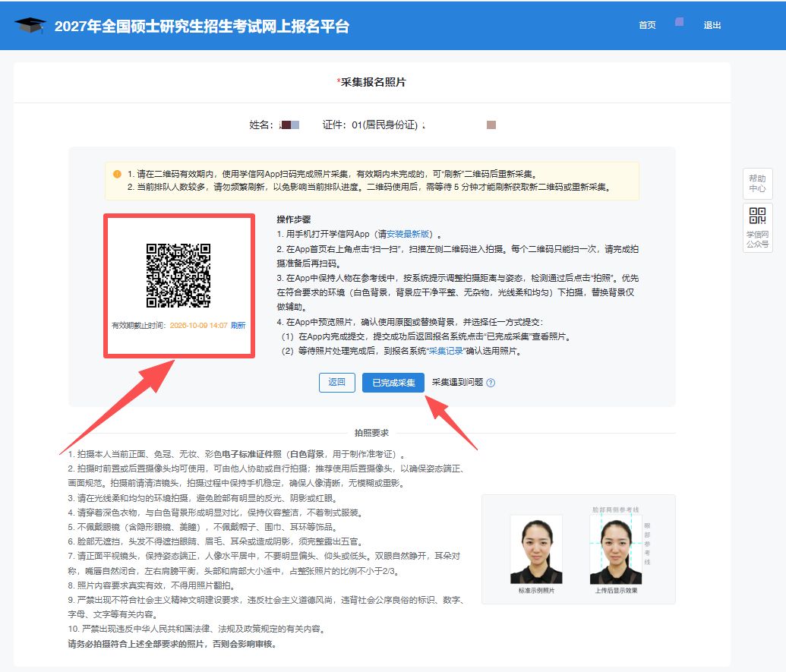Viewport: 786px width, 672px height.
Task: Click the 返回 back button
Action: click(337, 383)
